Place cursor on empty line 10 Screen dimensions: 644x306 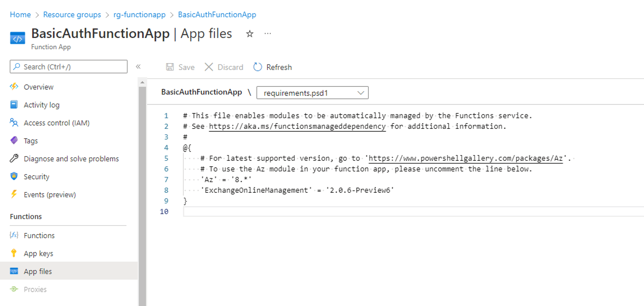click(x=413, y=211)
